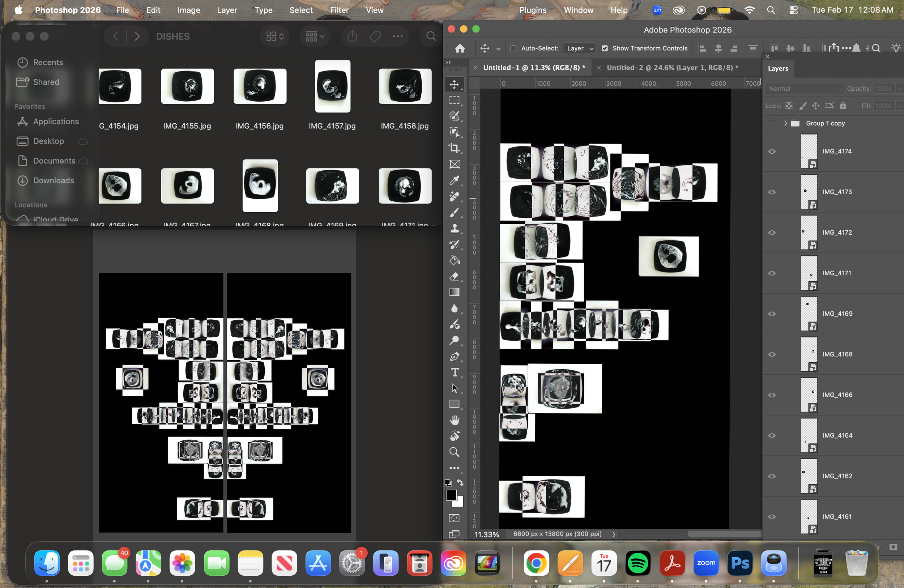Hide the IMG_4171 layer

click(x=772, y=273)
